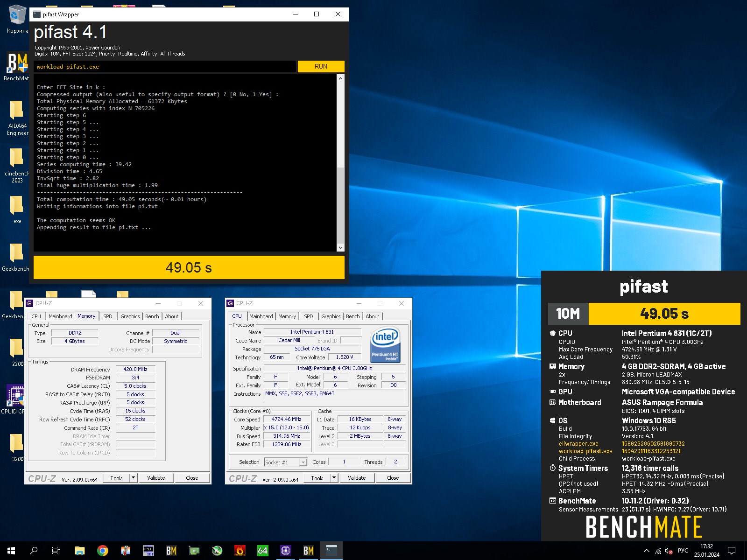
Task: Open the green circuit-board taskbar icon
Action: tap(194, 551)
